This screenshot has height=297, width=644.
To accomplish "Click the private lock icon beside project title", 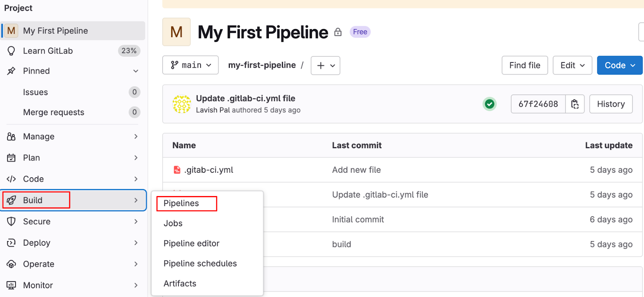I will tap(338, 32).
